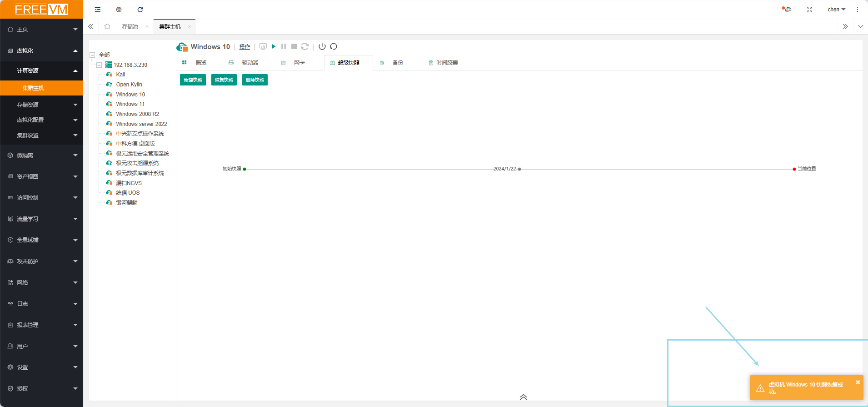Open the 操作 actions link
Screen dimensions: 868x407
point(244,47)
